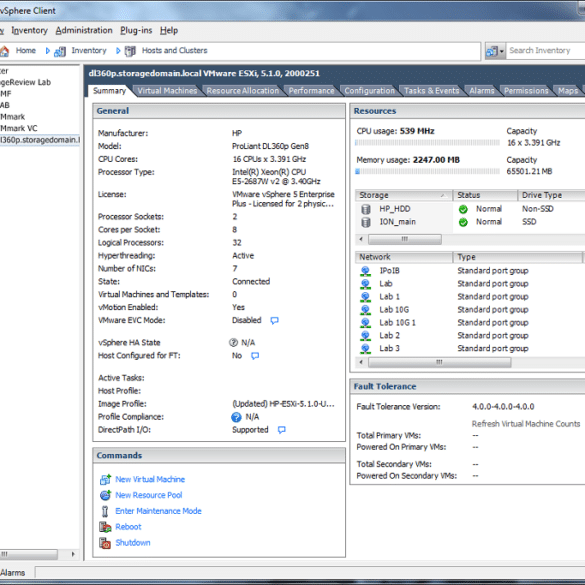This screenshot has width=585, height=585.
Task: Click the Shutdown command icon
Action: point(105,543)
